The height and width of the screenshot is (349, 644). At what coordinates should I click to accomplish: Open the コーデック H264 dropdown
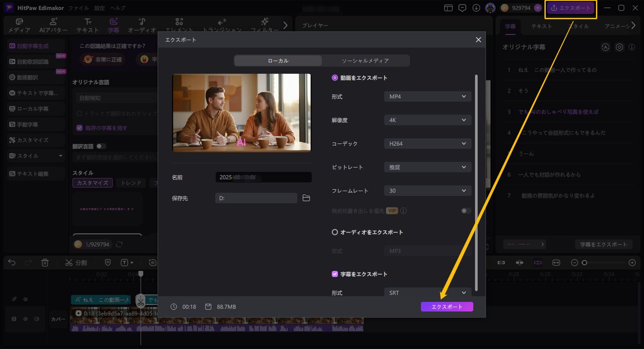tap(427, 144)
